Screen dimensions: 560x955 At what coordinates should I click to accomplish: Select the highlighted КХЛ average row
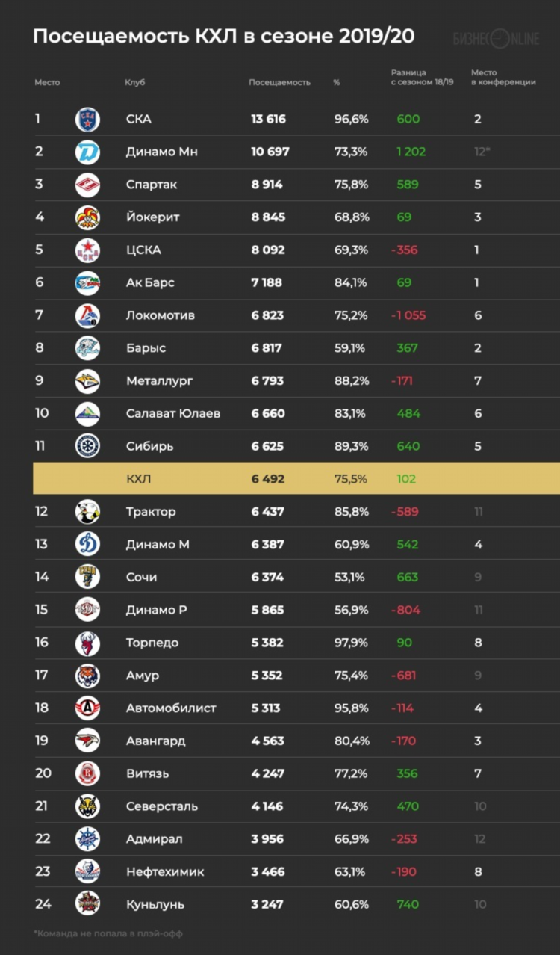point(296,479)
